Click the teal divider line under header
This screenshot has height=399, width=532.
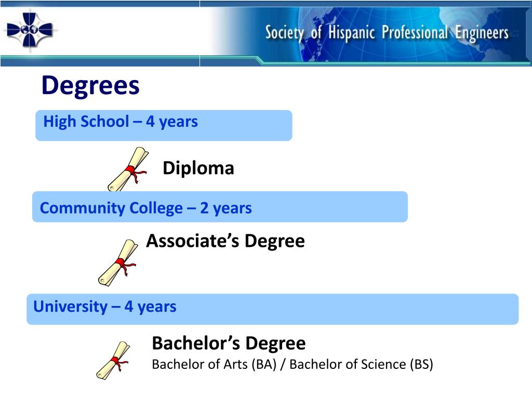pos(266,58)
